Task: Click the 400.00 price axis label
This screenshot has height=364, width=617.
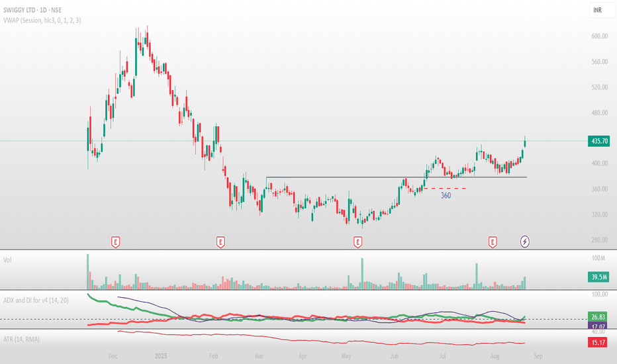Action: click(x=599, y=163)
